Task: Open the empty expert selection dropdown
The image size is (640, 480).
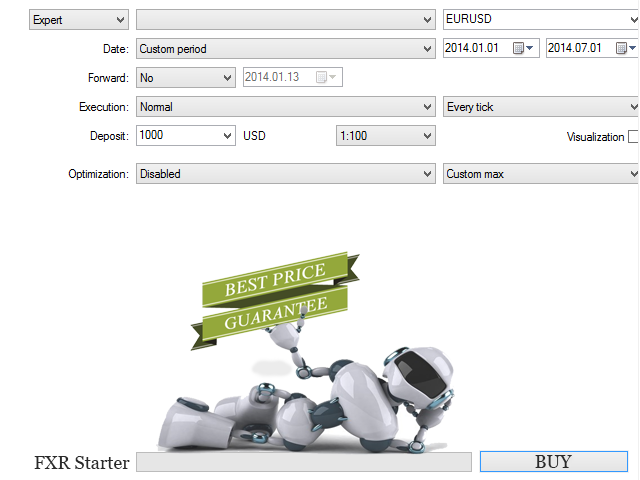Action: tap(286, 20)
